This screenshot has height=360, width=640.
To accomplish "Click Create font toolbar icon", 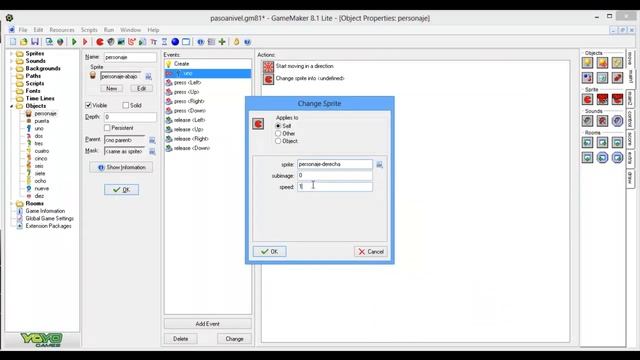I will (x=153, y=42).
